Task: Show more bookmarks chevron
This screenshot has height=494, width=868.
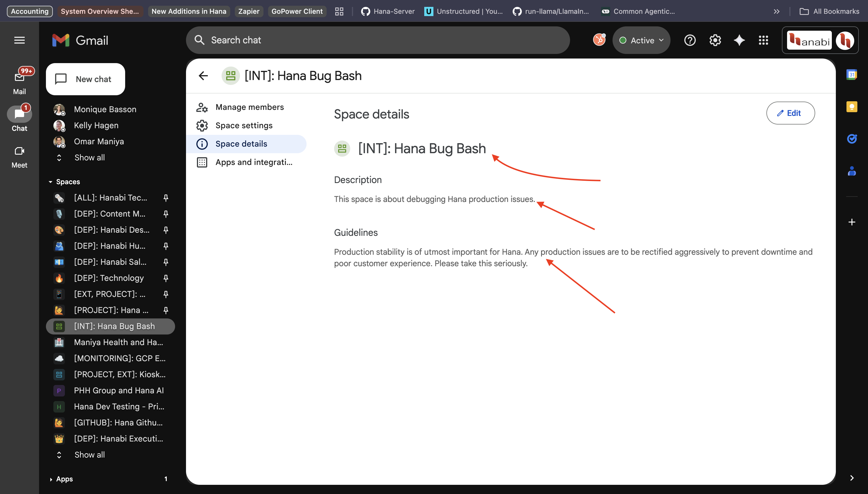Action: [x=777, y=11]
